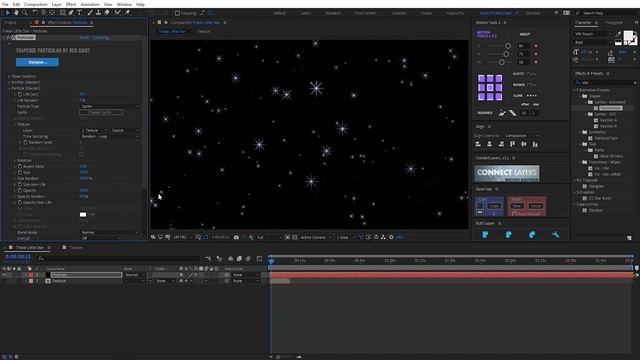The image size is (640, 360).
Task: Open Time Sampling dropdown
Action: point(109,136)
